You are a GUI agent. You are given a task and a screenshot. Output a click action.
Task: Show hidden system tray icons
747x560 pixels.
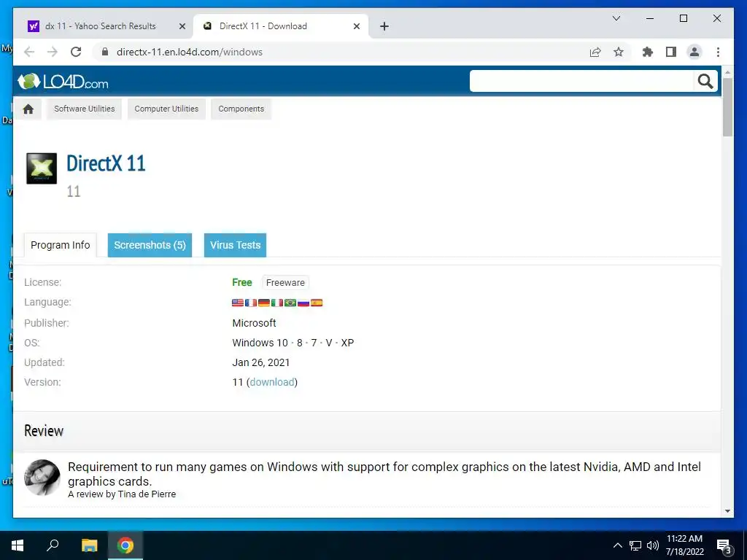tap(617, 545)
